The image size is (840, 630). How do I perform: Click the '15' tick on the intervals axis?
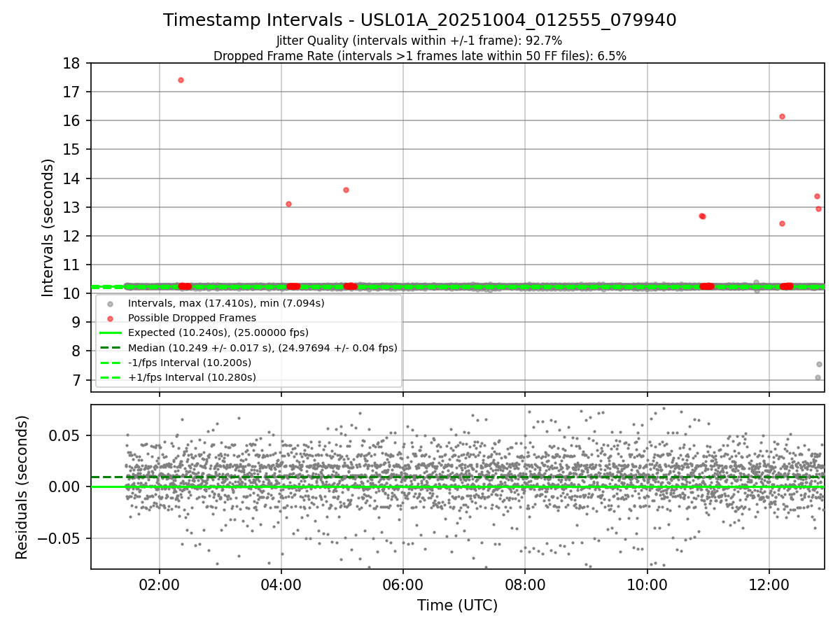pyautogui.click(x=73, y=150)
